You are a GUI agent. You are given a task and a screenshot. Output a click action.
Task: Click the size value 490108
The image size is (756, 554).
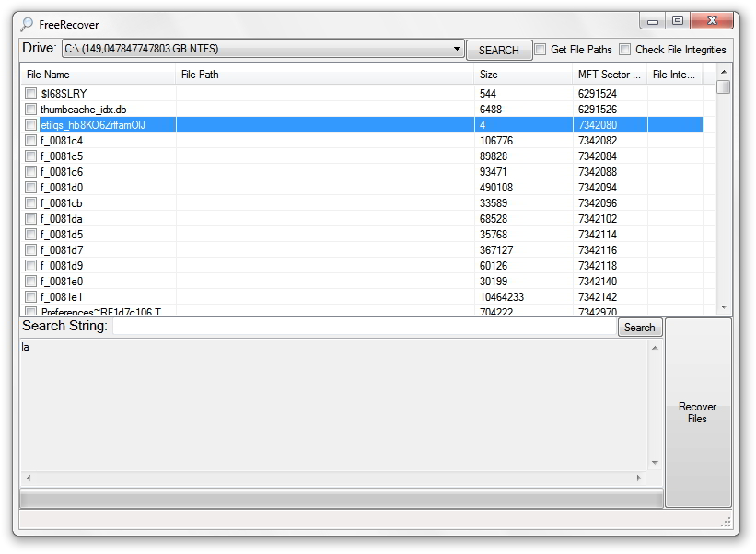(496, 188)
